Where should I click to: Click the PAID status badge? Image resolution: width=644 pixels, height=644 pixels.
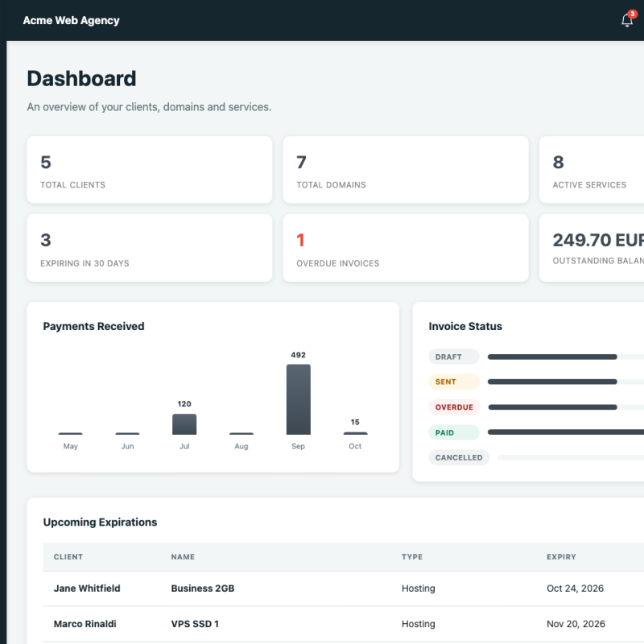(x=454, y=432)
